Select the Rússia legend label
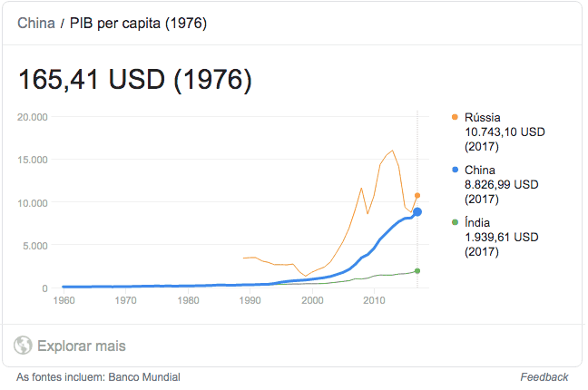The image size is (588, 390). [483, 117]
